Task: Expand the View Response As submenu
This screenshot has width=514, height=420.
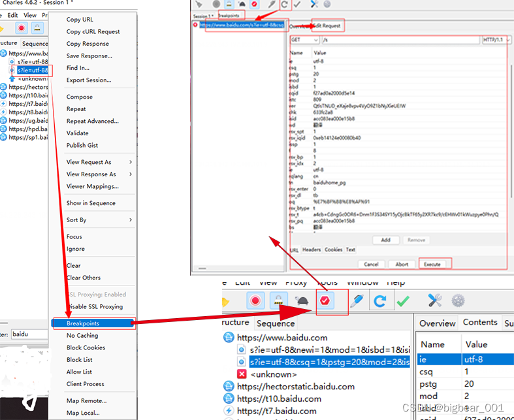Action: [x=99, y=174]
